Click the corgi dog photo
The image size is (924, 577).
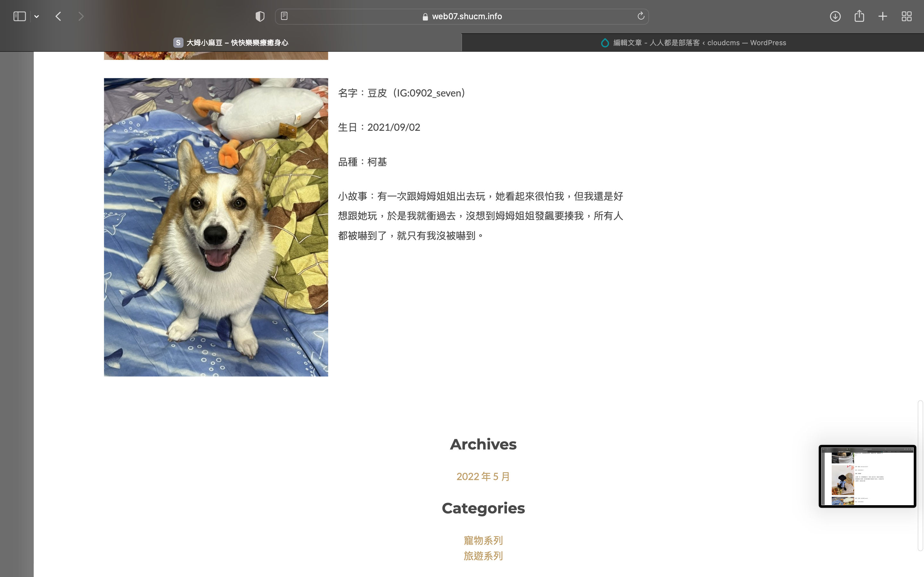[x=216, y=227]
